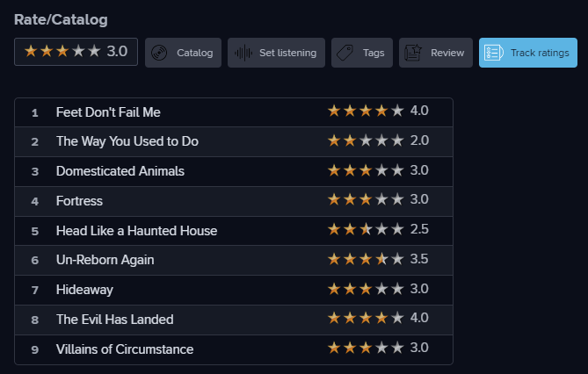Select the Feet Don't Fail Me track title
This screenshot has width=588, height=374.
(x=108, y=112)
